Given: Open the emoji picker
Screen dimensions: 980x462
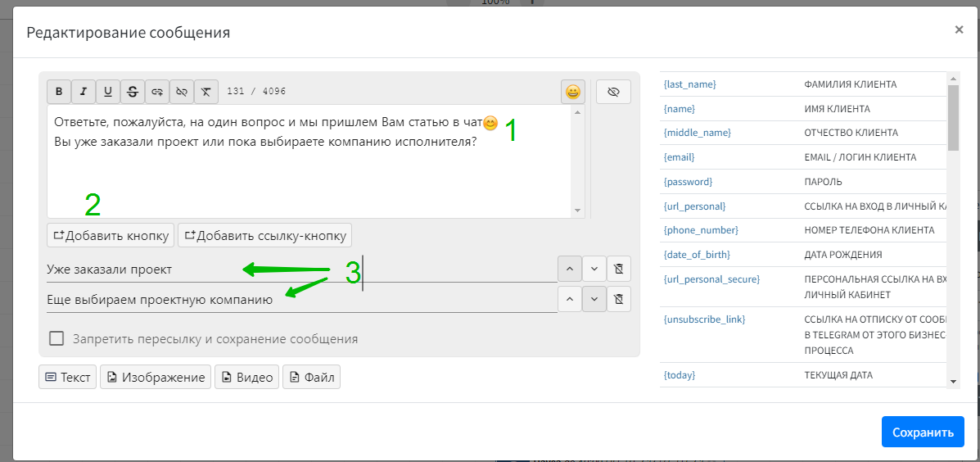Looking at the screenshot, I should click(573, 92).
